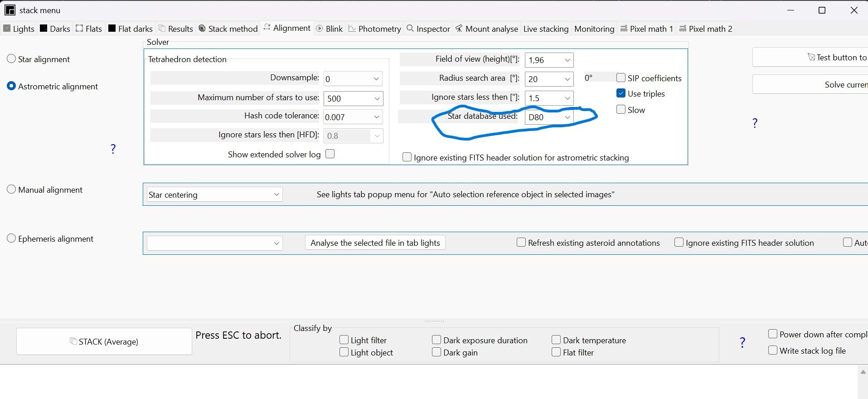Check the Dark gain checkbox
This screenshot has height=399, width=868.
[x=436, y=352]
